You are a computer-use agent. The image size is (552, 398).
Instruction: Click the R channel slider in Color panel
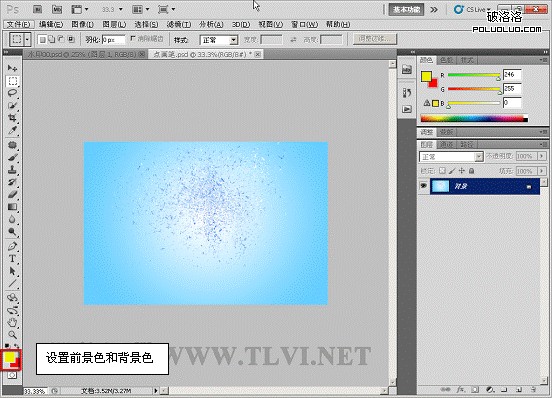(x=474, y=75)
